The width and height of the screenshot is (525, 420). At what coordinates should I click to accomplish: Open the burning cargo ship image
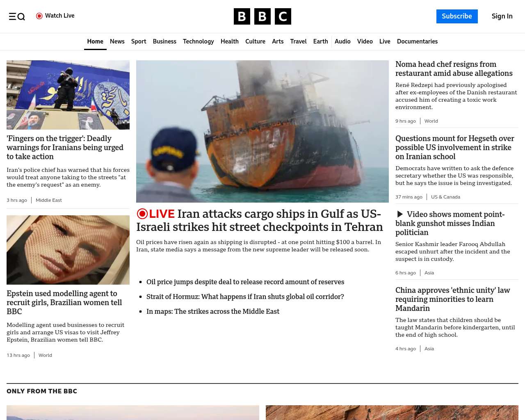tap(262, 131)
